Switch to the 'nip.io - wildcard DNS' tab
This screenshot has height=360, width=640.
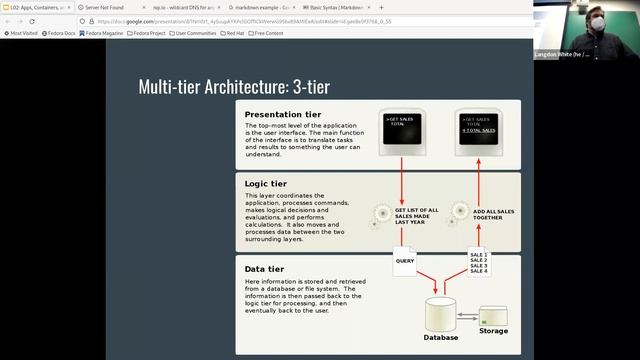point(187,7)
